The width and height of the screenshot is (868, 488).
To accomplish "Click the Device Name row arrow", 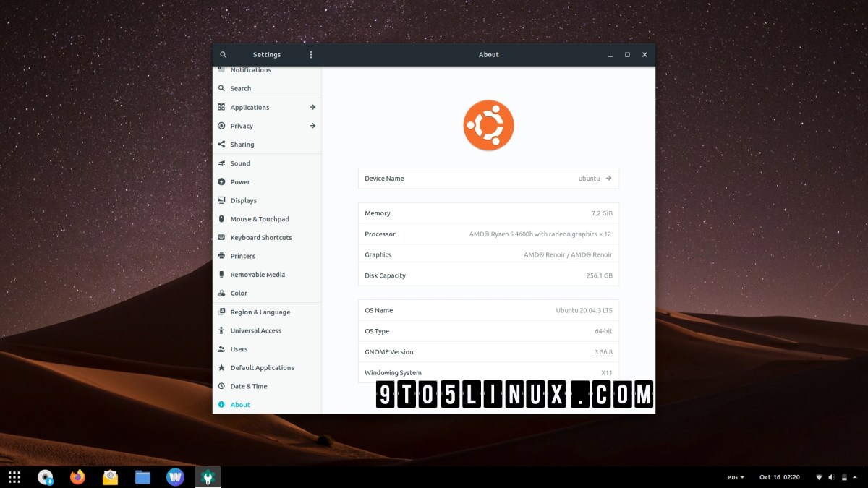I will (609, 178).
